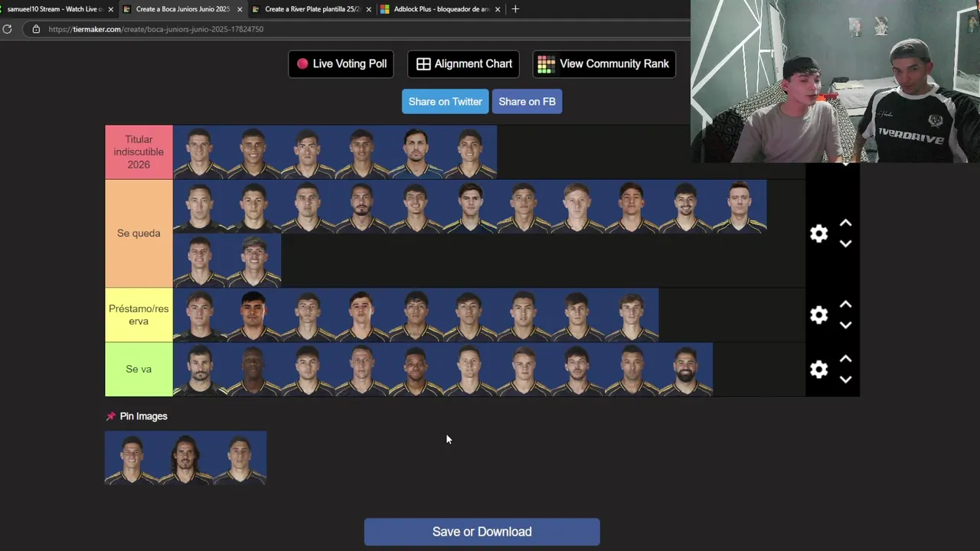This screenshot has width=980, height=551.
Task: Close the samuee10 Stream tab
Action: pyautogui.click(x=110, y=9)
